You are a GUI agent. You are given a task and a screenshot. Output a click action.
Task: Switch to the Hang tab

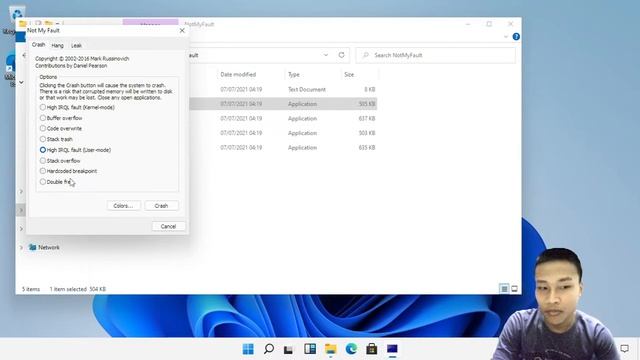pyautogui.click(x=58, y=45)
